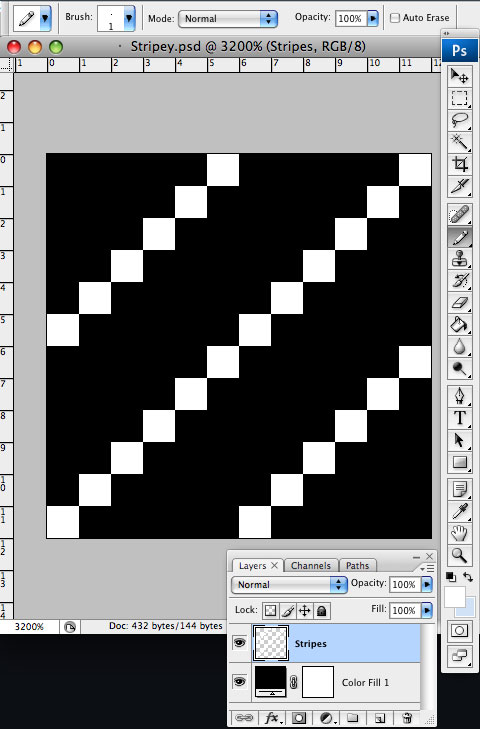
Task: Switch to the Paths tab
Action: [x=357, y=565]
